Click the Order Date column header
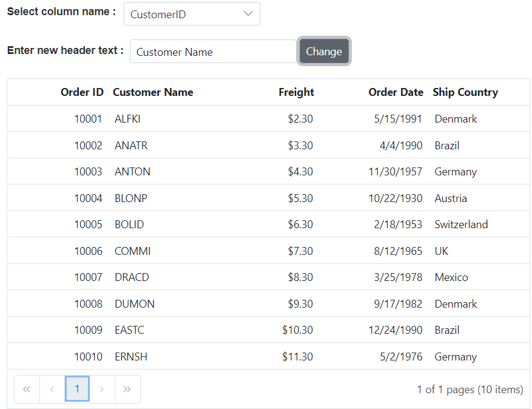The height and width of the screenshot is (409, 532). click(396, 92)
